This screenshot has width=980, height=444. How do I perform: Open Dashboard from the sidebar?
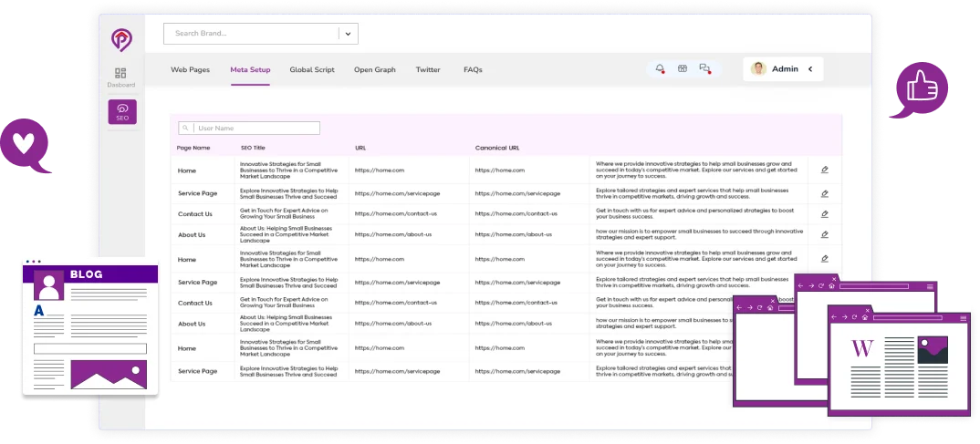(x=120, y=77)
